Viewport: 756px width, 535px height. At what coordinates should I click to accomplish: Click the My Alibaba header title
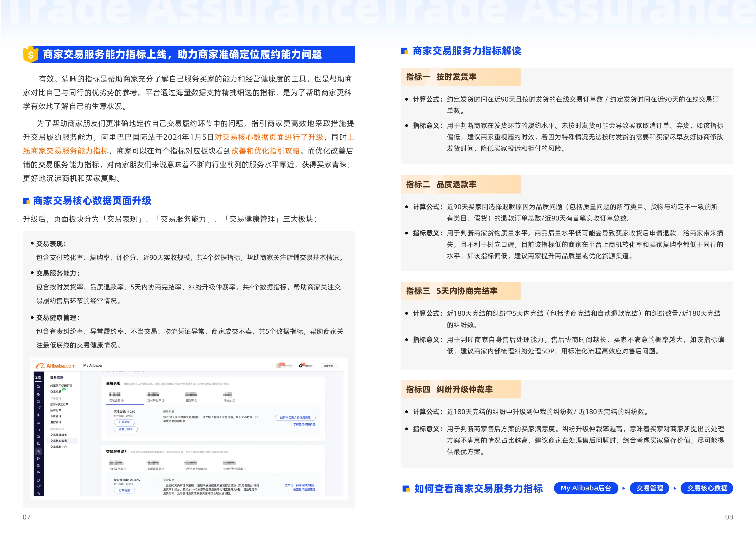[93, 366]
